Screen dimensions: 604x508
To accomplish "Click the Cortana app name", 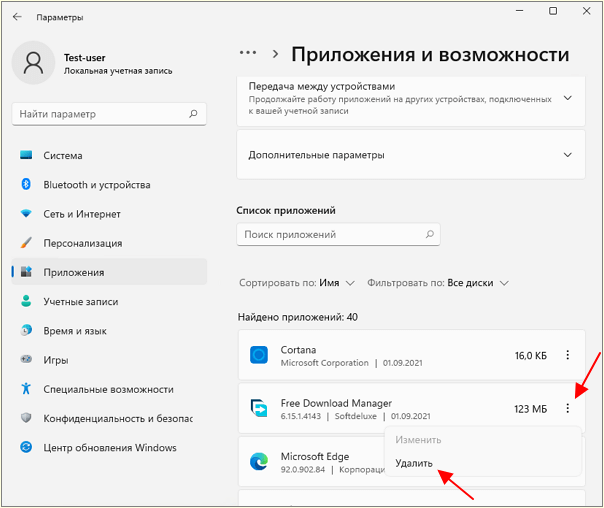I will (x=299, y=350).
